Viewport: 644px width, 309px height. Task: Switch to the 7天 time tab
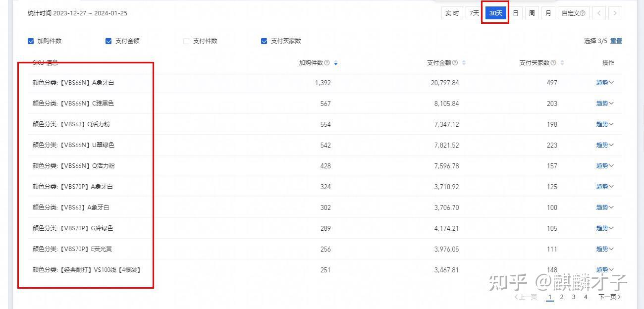474,13
